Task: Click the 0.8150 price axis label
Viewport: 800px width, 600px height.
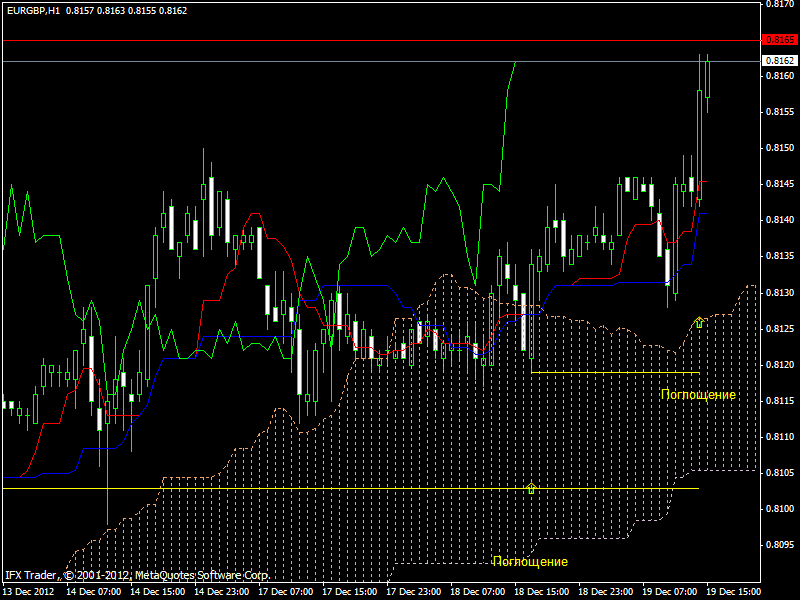Action: pyautogui.click(x=778, y=148)
